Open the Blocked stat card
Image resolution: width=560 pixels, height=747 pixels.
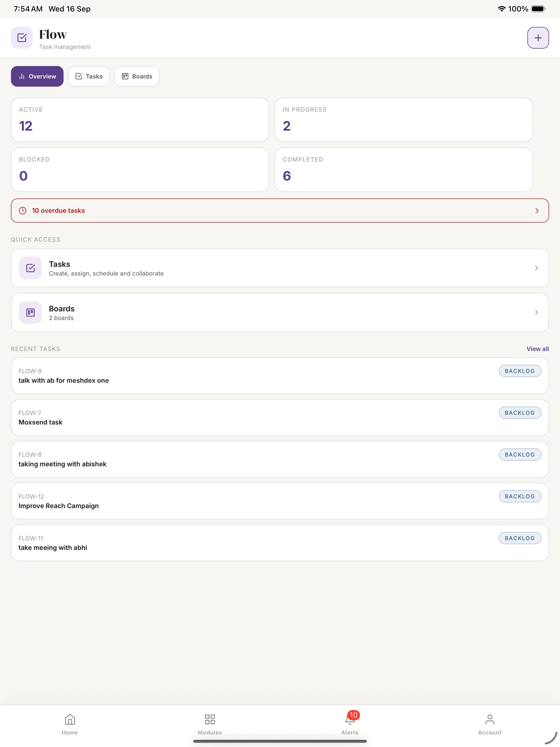pos(140,170)
